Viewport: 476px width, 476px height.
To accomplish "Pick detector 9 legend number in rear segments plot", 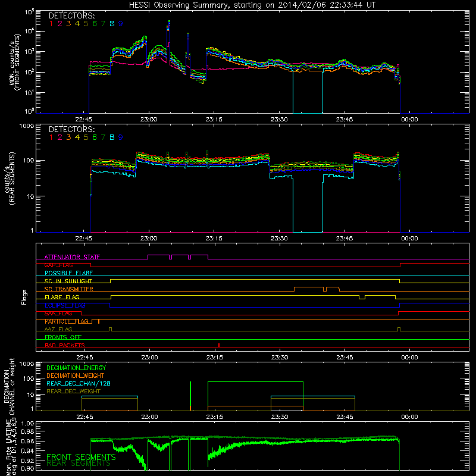I will pos(121,137).
